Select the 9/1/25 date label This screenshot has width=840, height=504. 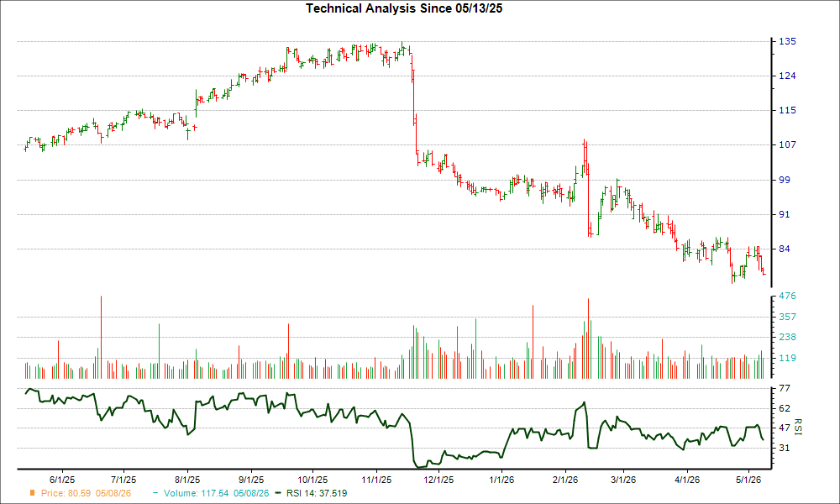pos(250,480)
